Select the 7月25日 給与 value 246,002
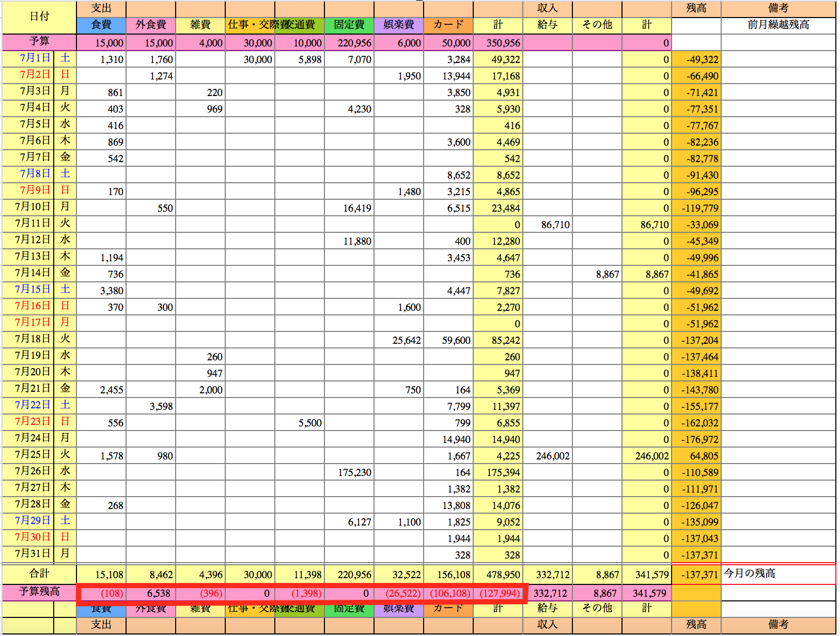The width and height of the screenshot is (840, 636). (548, 456)
